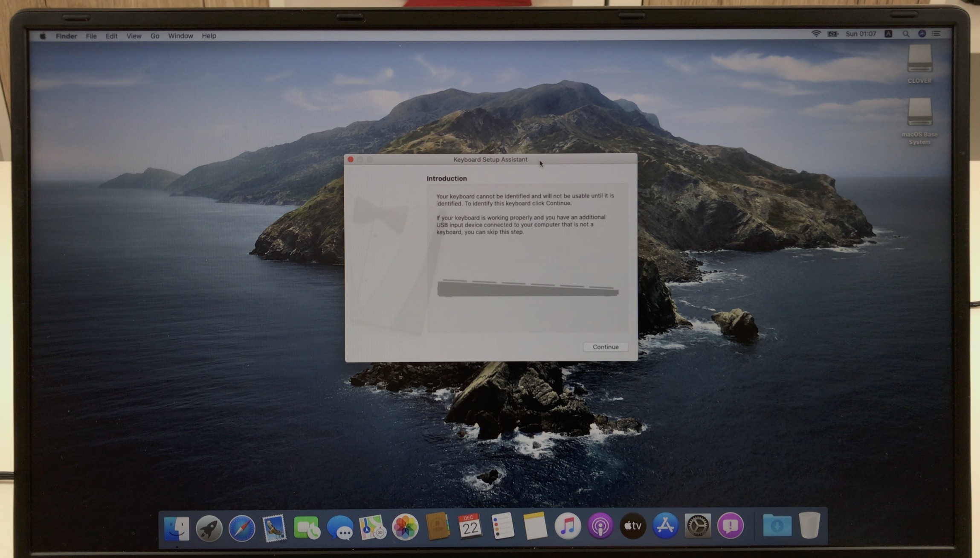980x558 pixels.
Task: Open Calendar showing DEC 22
Action: [470, 526]
